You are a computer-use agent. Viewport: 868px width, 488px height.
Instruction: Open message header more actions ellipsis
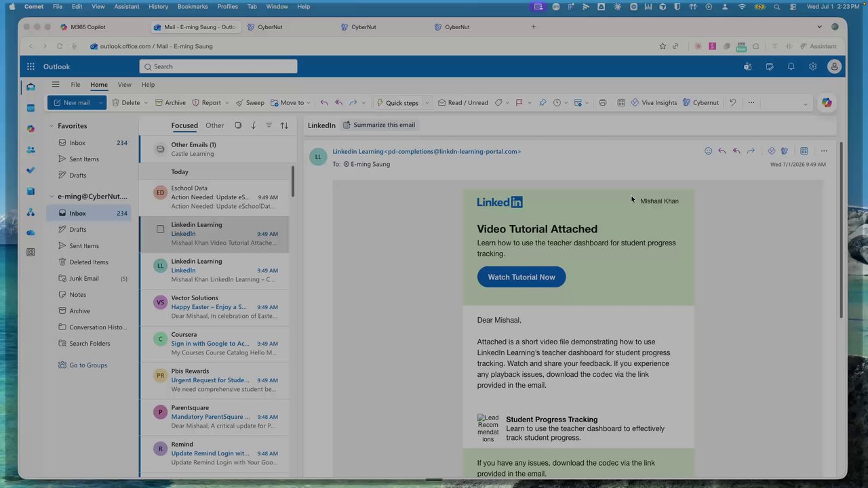824,151
